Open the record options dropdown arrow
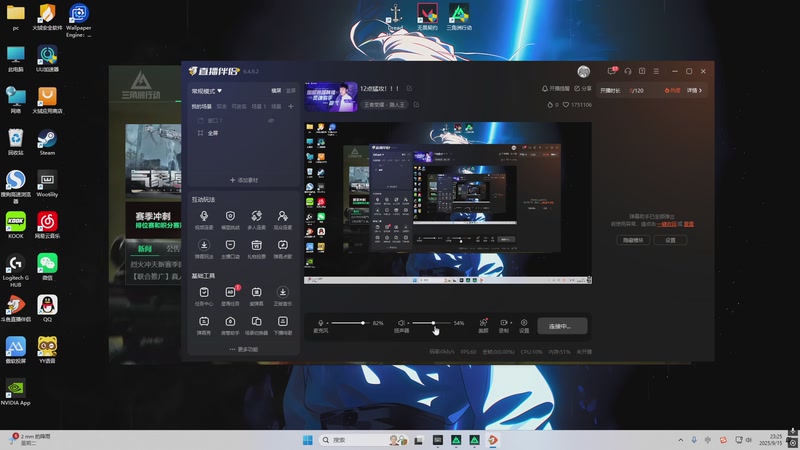This screenshot has height=450, width=800. pos(511,323)
